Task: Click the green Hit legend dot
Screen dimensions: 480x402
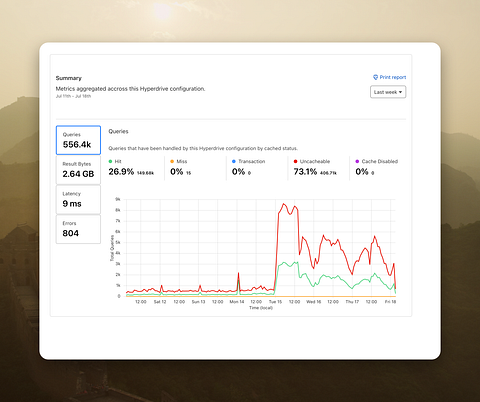Action: coord(110,161)
